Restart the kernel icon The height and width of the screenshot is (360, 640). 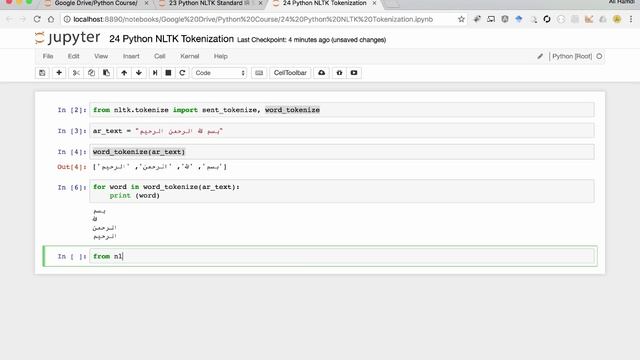(182, 73)
